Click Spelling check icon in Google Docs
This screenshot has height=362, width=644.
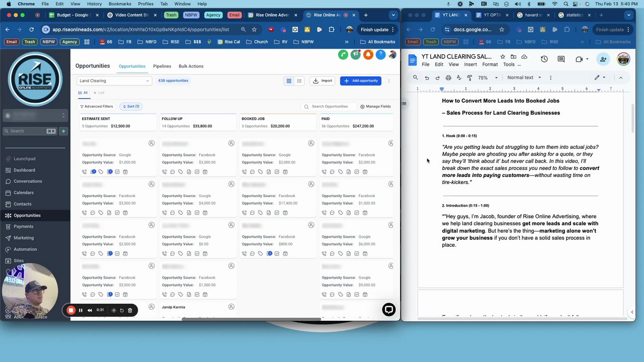pos(459,78)
